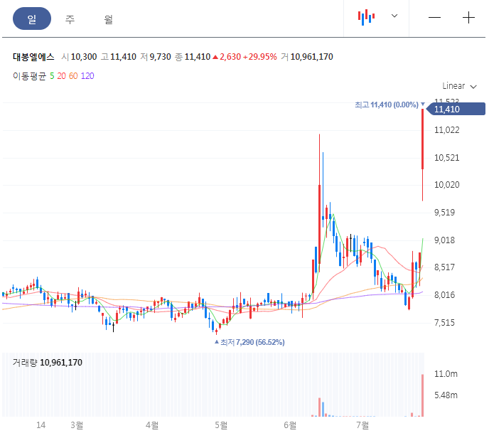Screen dimensions: 489x448
Task: Click the +29.95% change rate
Action: tap(260, 57)
